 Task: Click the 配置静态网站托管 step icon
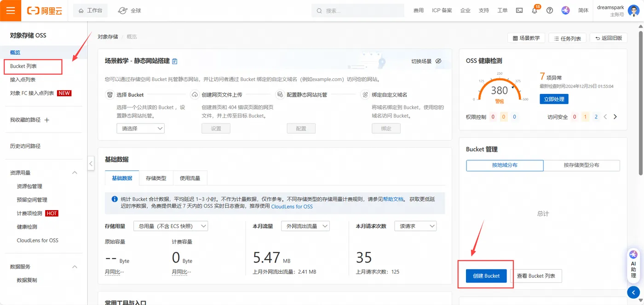point(279,94)
